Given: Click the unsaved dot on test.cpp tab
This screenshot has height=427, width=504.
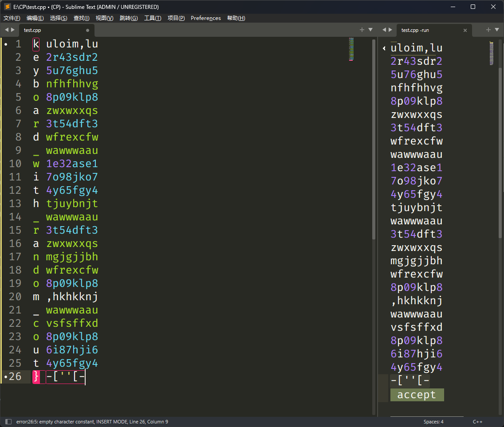Looking at the screenshot, I should pyautogui.click(x=87, y=31).
